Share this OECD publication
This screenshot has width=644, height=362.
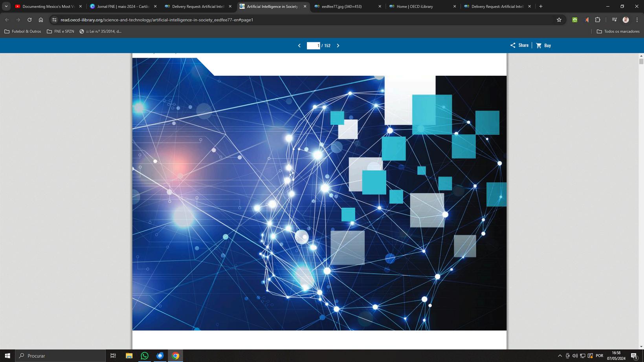pos(519,45)
